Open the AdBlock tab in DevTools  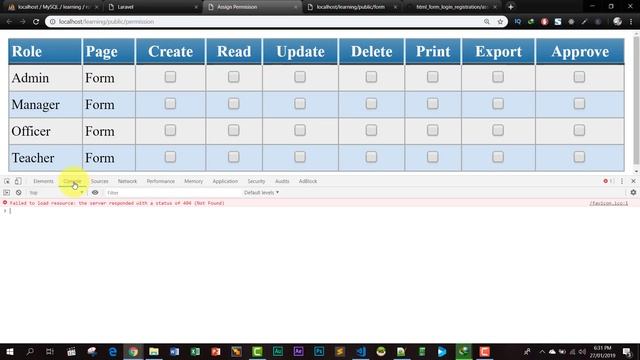tap(308, 181)
